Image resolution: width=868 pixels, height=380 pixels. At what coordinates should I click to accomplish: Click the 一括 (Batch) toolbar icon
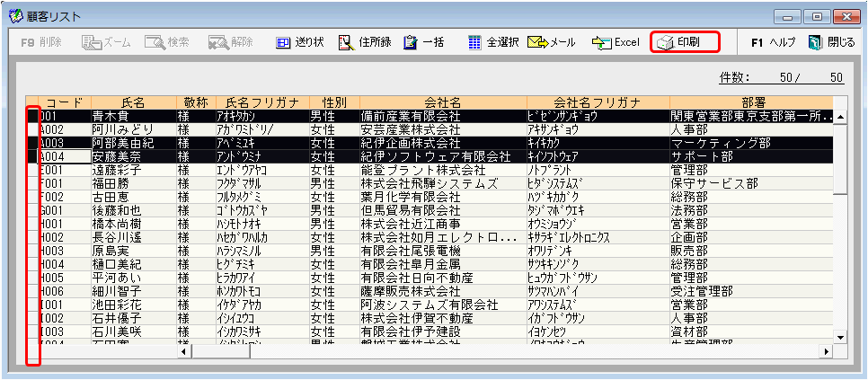pos(410,42)
